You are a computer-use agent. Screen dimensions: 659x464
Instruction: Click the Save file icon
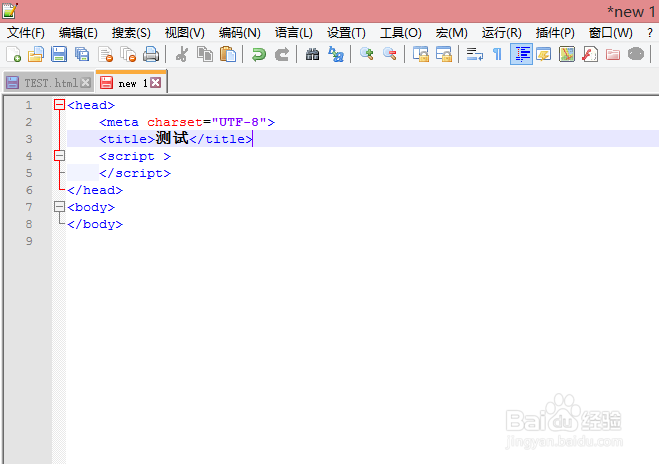pos(59,54)
